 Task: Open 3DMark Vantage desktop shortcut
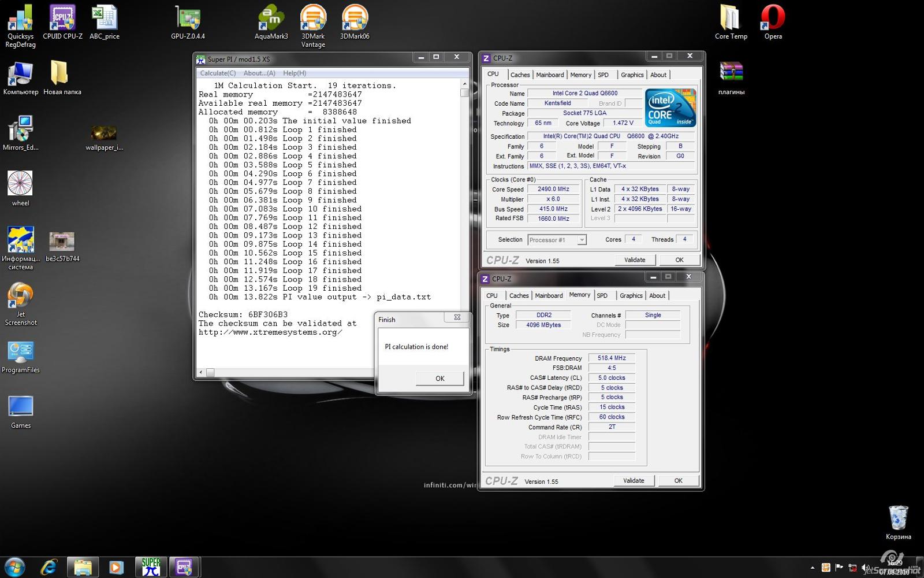click(313, 26)
